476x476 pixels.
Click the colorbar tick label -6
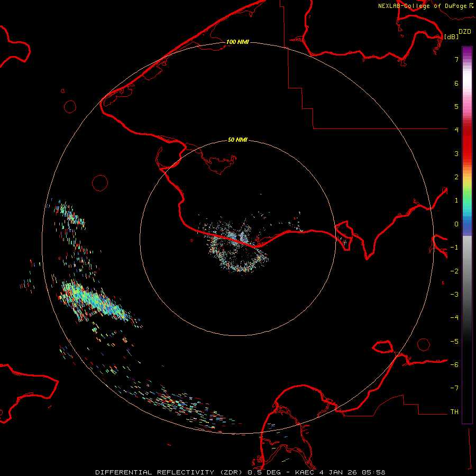[x=454, y=365]
